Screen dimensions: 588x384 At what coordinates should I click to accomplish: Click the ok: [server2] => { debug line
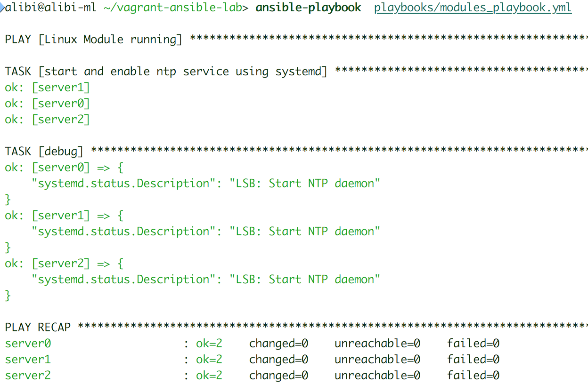point(64,264)
